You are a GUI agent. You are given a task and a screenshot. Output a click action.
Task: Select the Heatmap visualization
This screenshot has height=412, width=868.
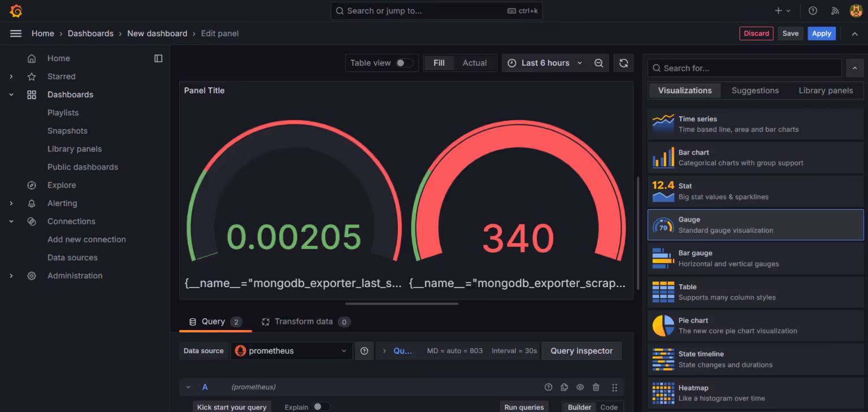click(x=756, y=393)
